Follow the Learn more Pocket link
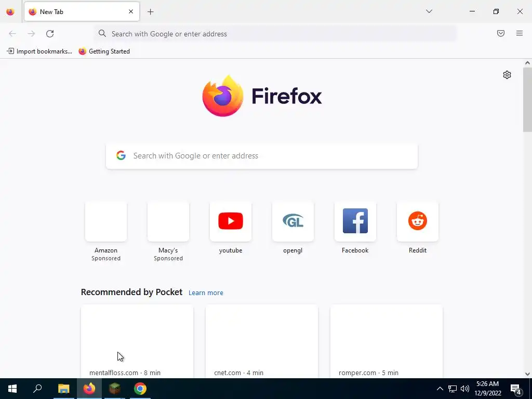The width and height of the screenshot is (532, 399). (206, 293)
